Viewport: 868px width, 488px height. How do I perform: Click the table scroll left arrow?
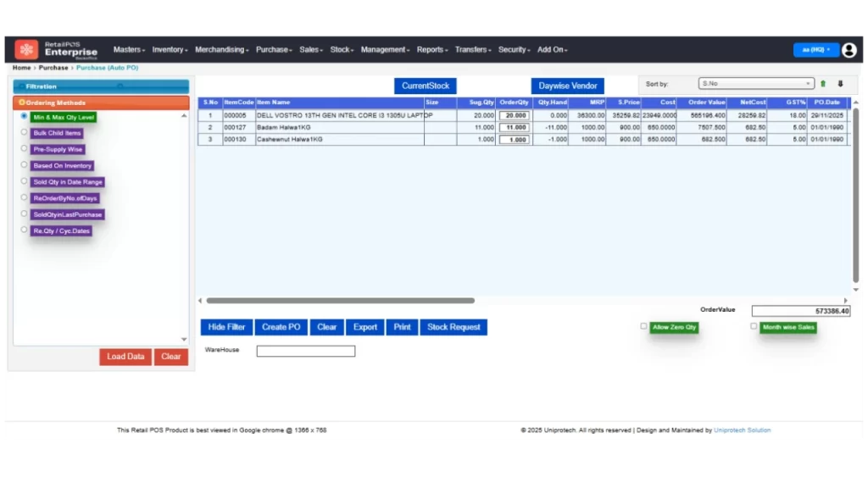pyautogui.click(x=200, y=301)
